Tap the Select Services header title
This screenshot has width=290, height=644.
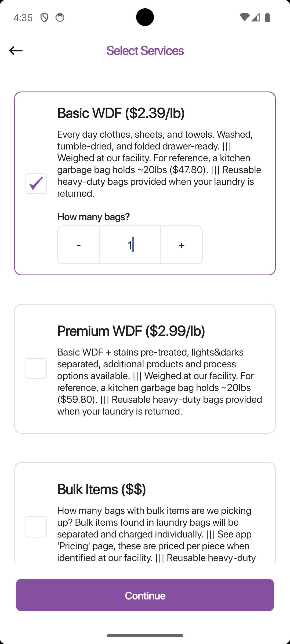pyautogui.click(x=145, y=50)
